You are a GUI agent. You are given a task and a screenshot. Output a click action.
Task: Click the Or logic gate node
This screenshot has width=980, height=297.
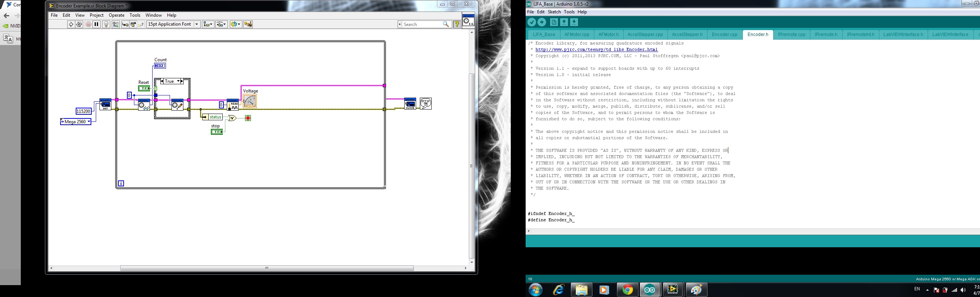point(232,118)
